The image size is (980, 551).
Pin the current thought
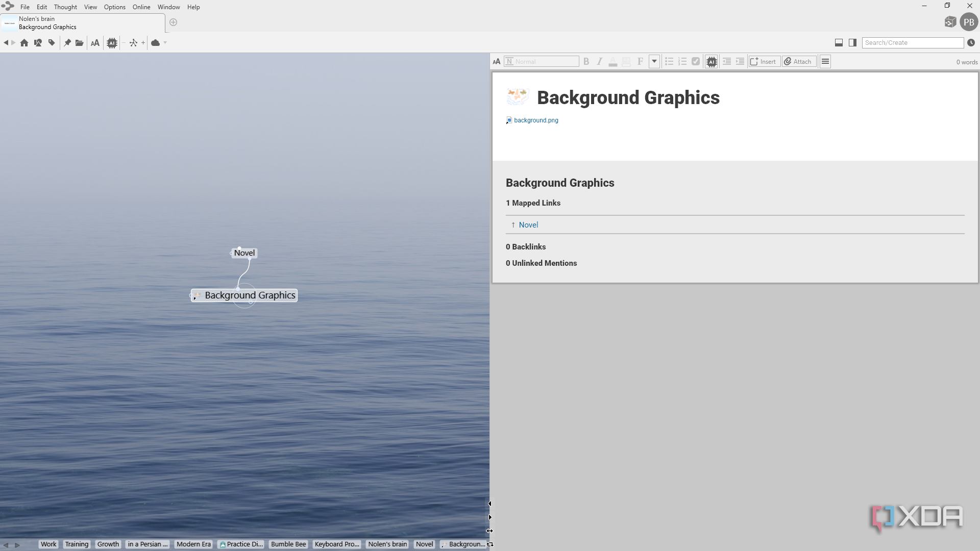pos(67,43)
